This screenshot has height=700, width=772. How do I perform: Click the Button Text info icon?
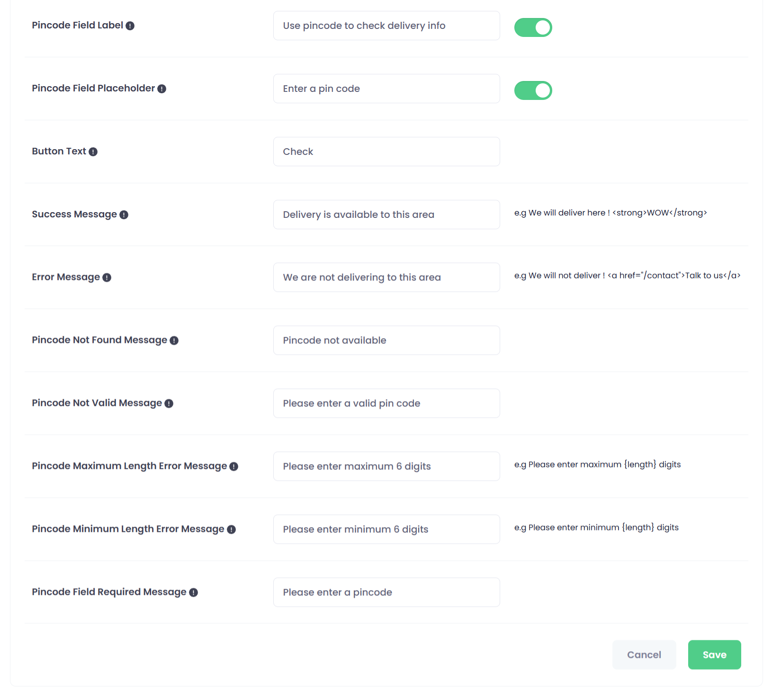(93, 152)
